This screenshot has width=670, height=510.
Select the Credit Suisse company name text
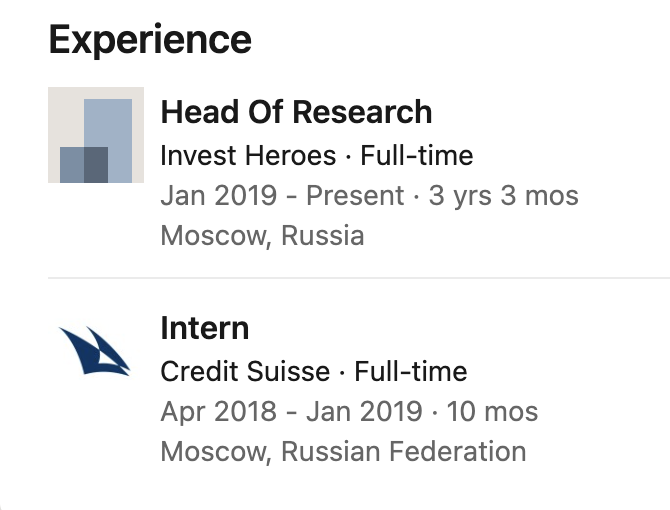click(245, 372)
